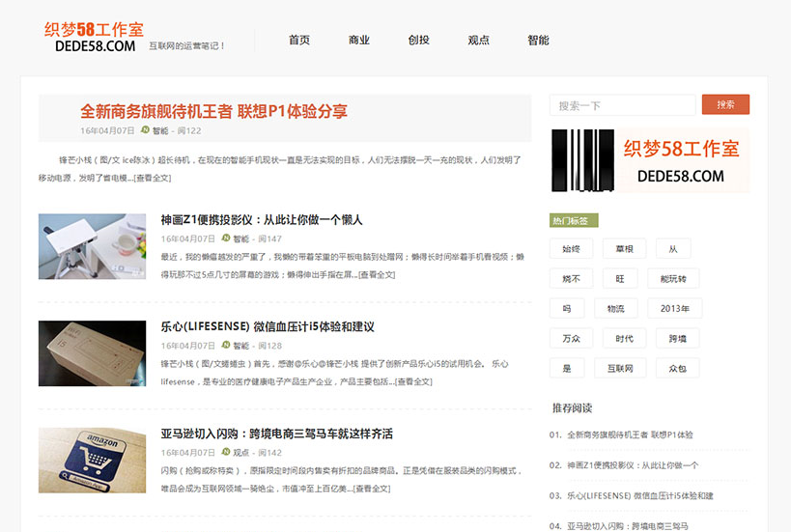Click 查看全文 for the 乐心 article
This screenshot has height=532, width=791.
[413, 381]
